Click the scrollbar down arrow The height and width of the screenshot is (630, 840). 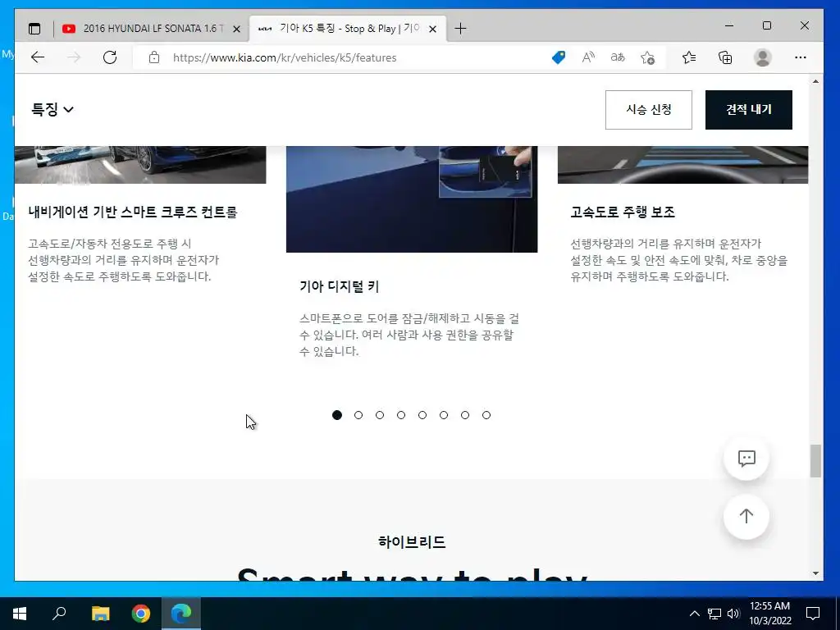(x=815, y=573)
